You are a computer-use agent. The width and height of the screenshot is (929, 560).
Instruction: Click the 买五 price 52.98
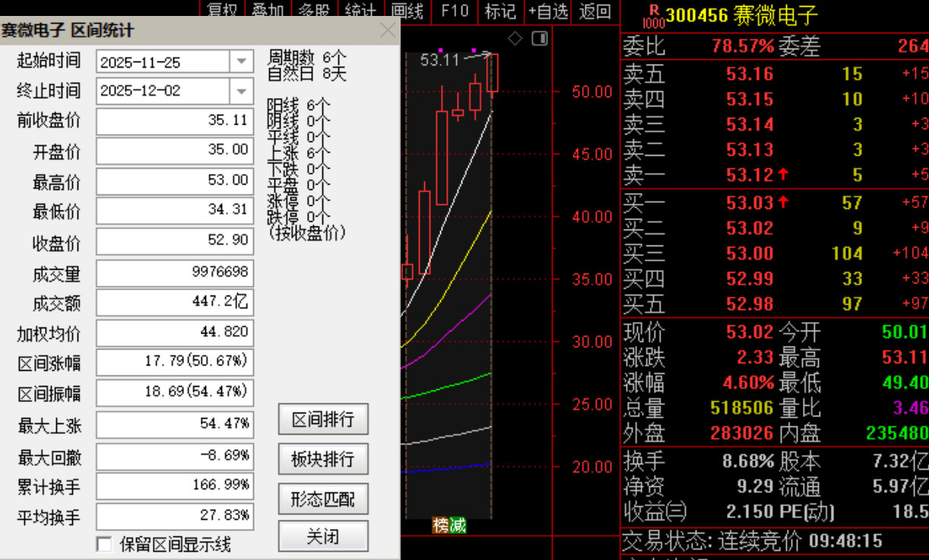[750, 304]
